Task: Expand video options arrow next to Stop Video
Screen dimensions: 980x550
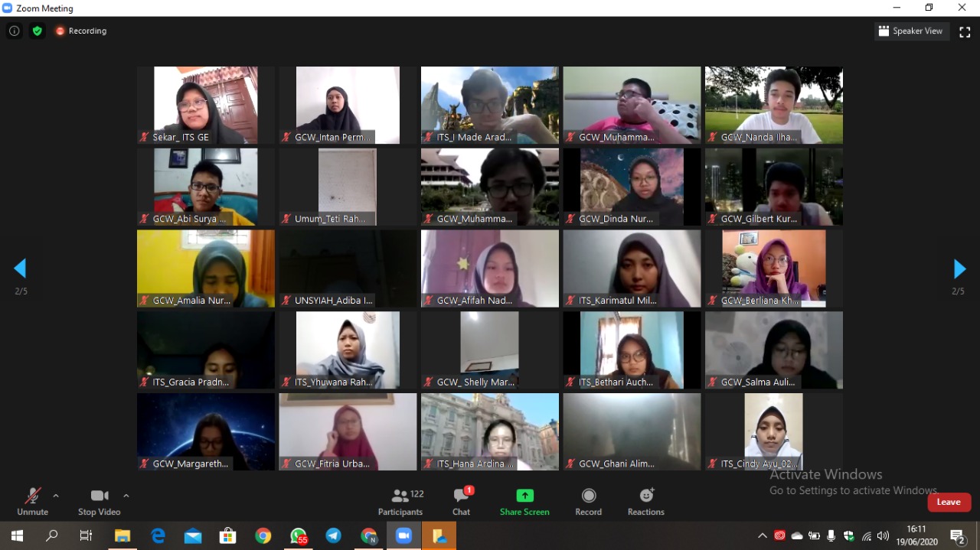Action: [126, 496]
